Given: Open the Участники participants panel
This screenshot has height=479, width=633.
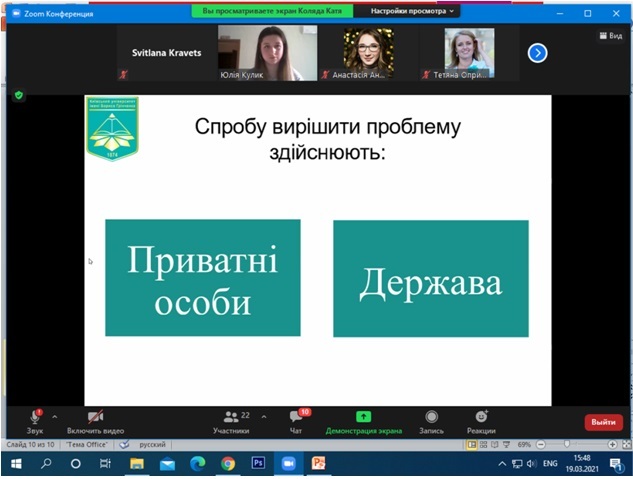Looking at the screenshot, I should (x=231, y=418).
